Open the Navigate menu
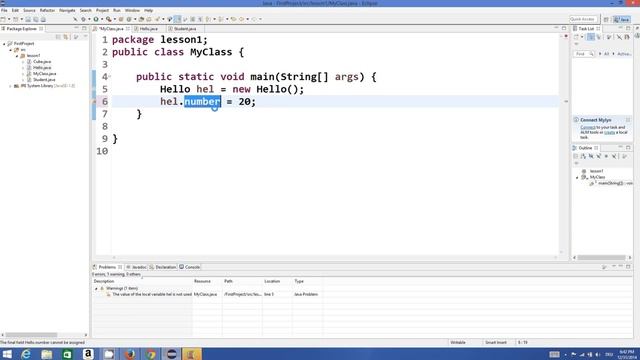The image size is (640, 360). coord(67,10)
